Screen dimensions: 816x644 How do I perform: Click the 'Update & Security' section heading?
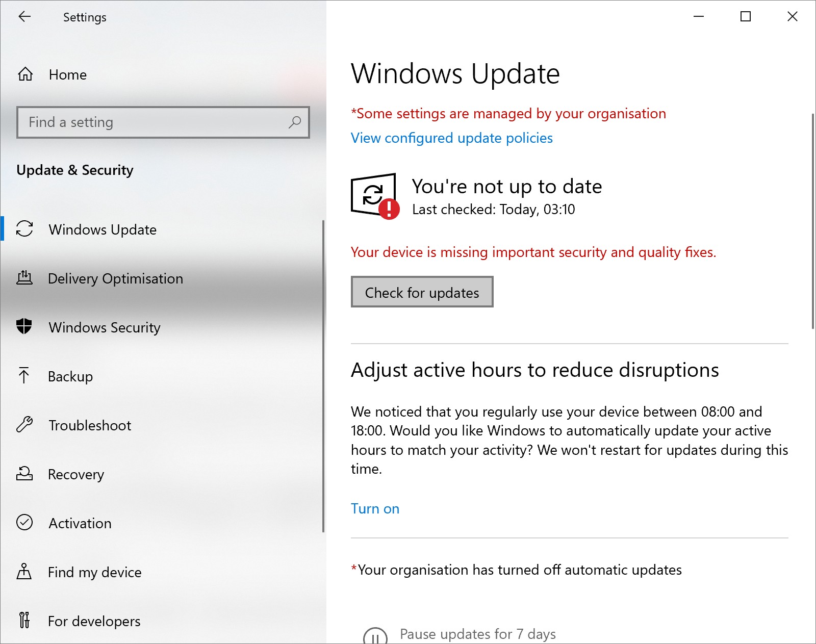coord(75,170)
